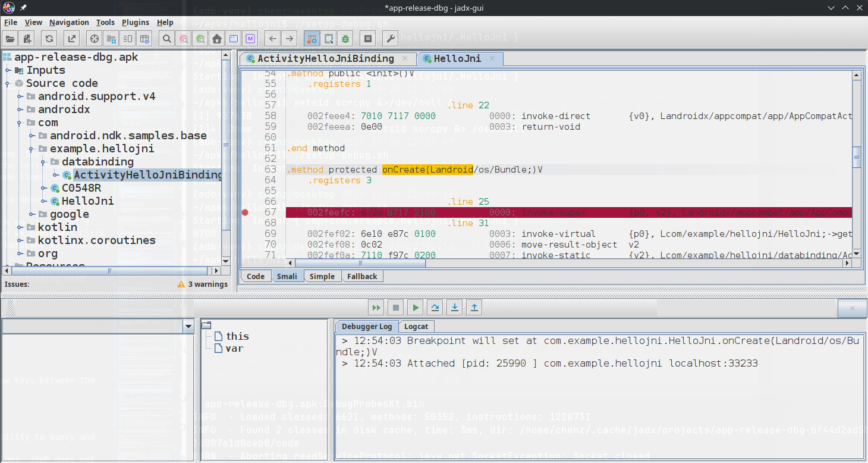Switch Smali view to Simple mode
The width and height of the screenshot is (868, 463).
tap(322, 276)
